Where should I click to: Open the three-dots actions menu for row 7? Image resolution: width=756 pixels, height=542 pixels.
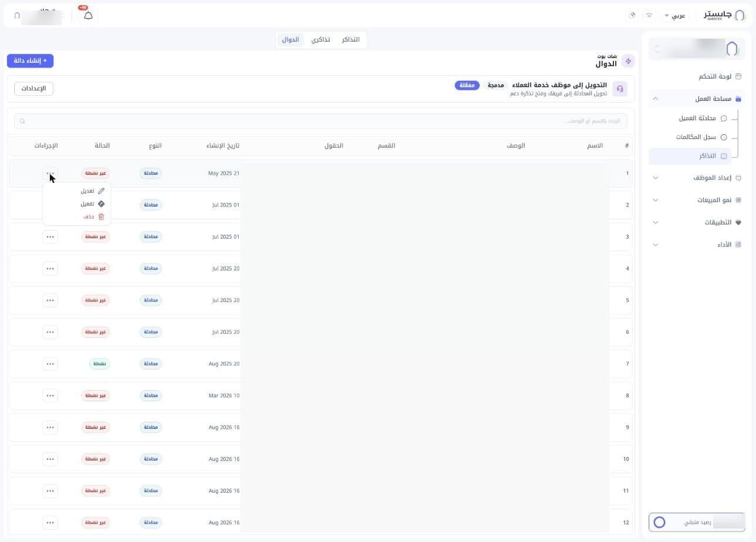pos(50,364)
